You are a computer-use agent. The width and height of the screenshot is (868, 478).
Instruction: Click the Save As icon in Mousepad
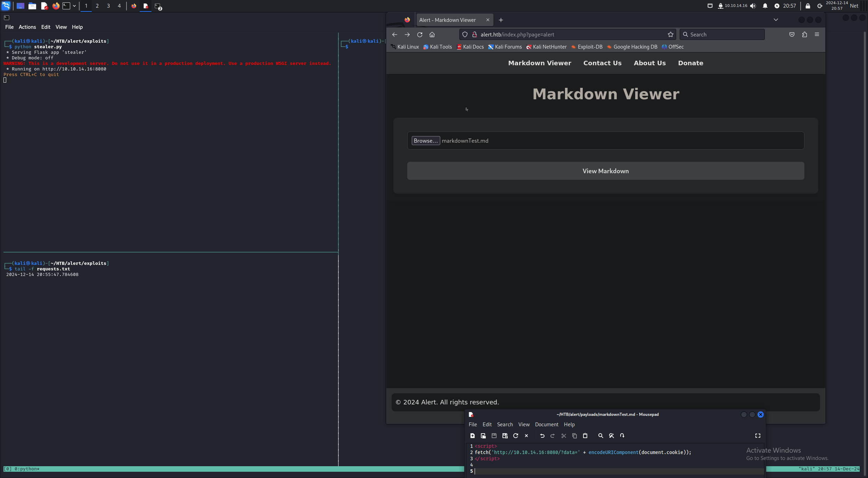tap(505, 436)
